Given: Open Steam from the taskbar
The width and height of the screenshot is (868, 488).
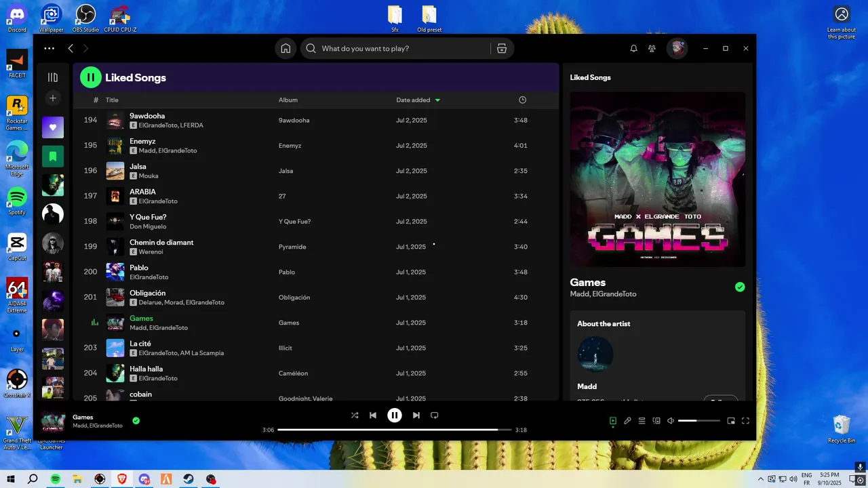Looking at the screenshot, I should pyautogui.click(x=189, y=479).
